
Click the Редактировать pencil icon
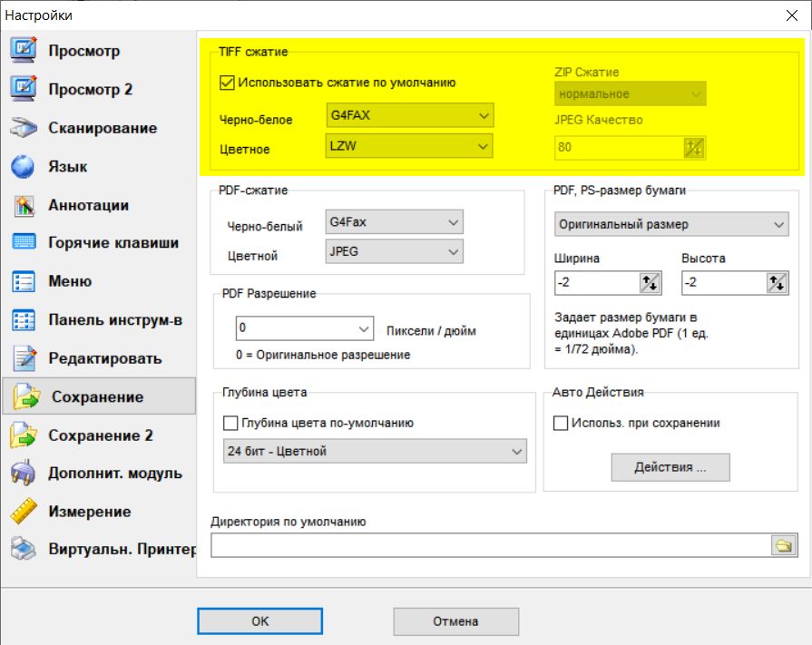coord(24,358)
